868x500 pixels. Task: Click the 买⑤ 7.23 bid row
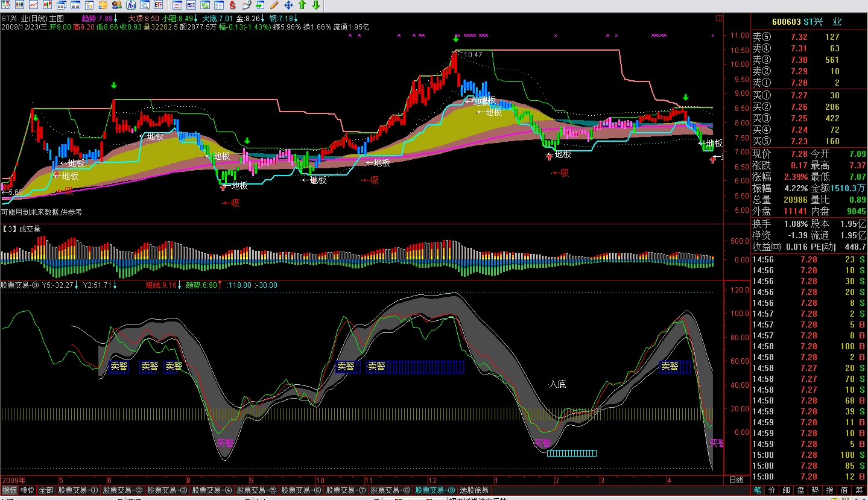(809, 141)
